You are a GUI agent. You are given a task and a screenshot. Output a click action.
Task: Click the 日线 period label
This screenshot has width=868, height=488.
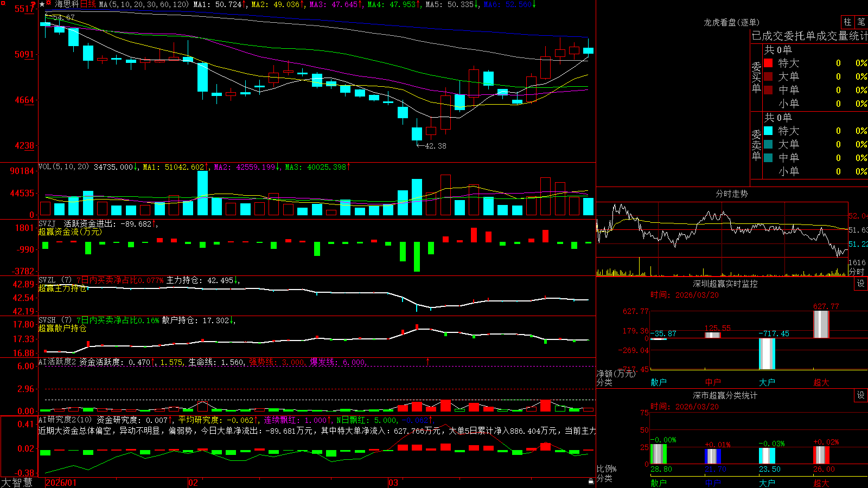(x=88, y=4)
